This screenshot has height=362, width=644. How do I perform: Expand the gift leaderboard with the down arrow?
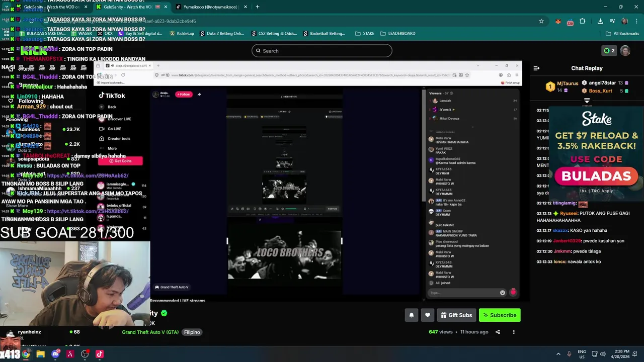click(x=587, y=101)
